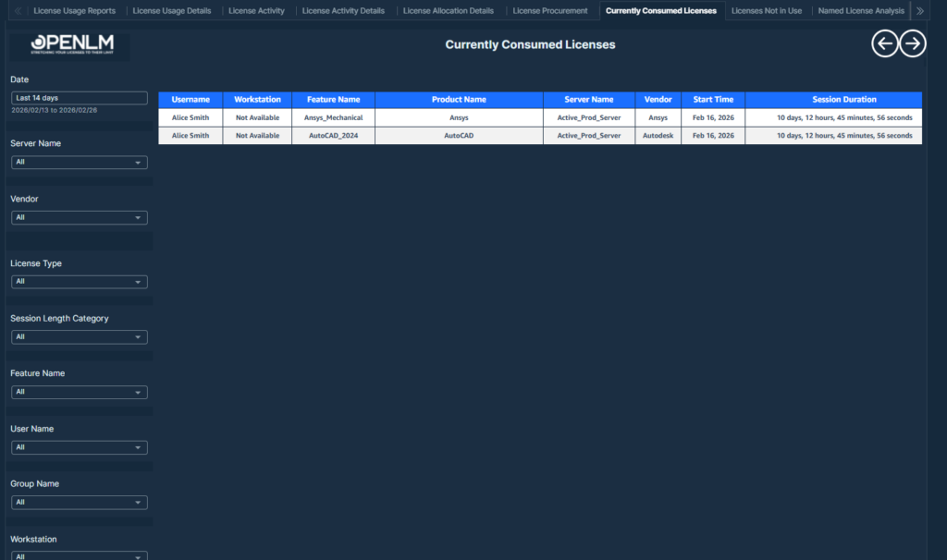Viewport: 947px width, 560px height.
Task: Open the License Procurement tab
Action: (x=549, y=11)
